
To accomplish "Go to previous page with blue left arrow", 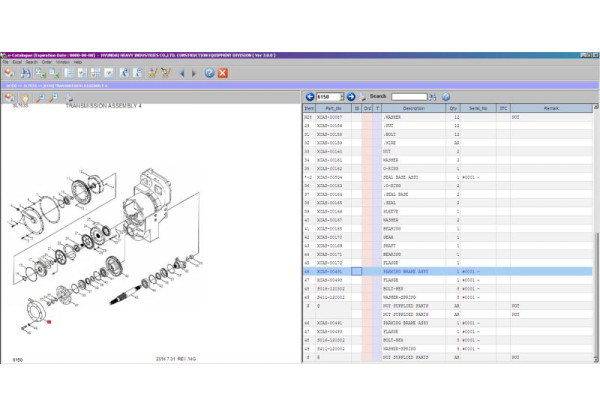I will 310,97.
